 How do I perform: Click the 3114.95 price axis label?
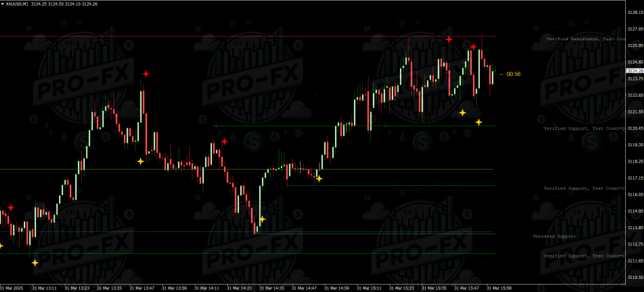tap(635, 211)
